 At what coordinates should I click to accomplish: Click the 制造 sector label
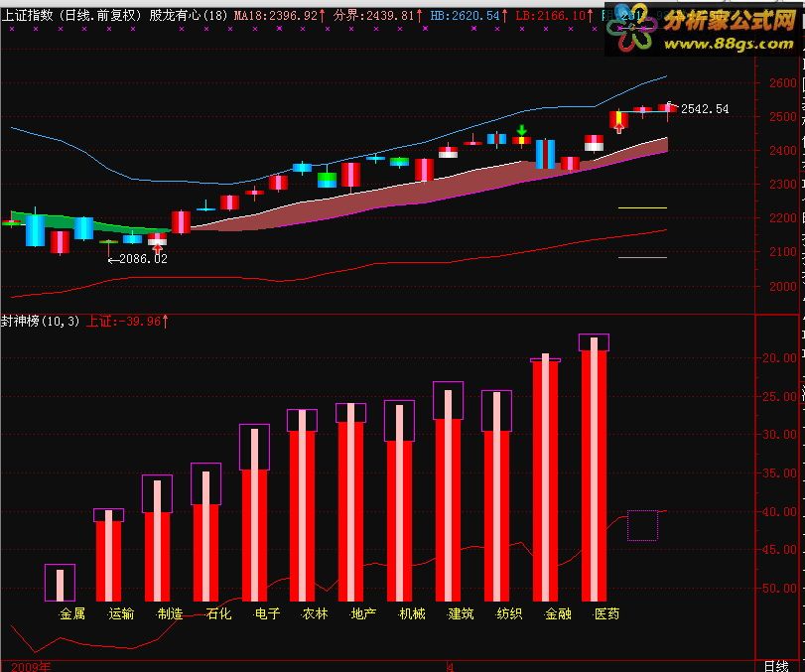click(170, 614)
